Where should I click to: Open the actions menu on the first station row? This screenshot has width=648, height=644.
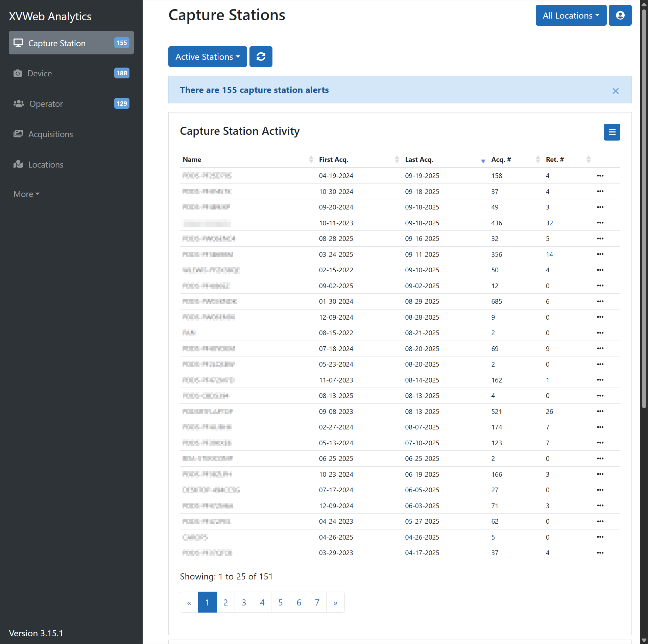[600, 175]
